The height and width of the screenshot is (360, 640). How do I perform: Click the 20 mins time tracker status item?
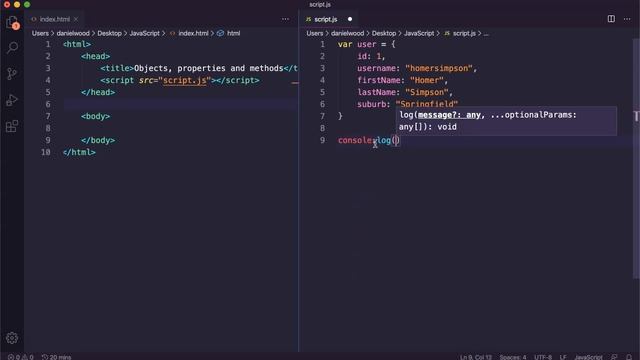[x=56, y=357]
